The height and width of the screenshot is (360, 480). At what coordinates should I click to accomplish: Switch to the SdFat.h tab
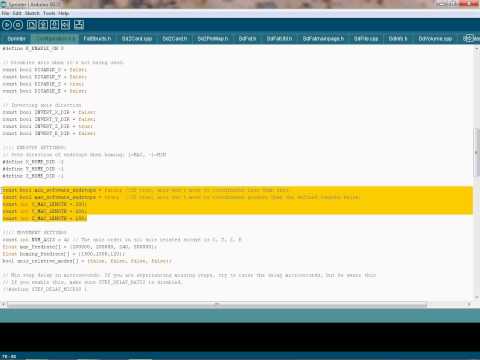[x=247, y=39]
